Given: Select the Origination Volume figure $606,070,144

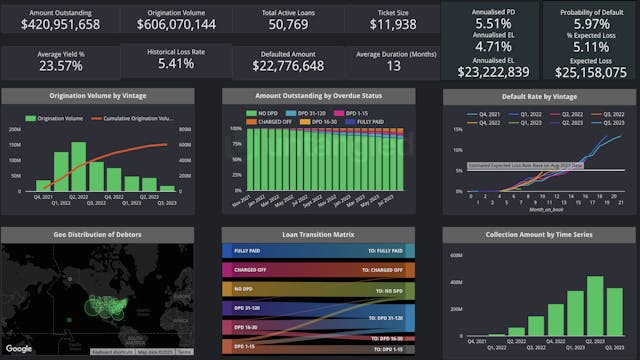Looking at the screenshot, I should [x=176, y=24].
